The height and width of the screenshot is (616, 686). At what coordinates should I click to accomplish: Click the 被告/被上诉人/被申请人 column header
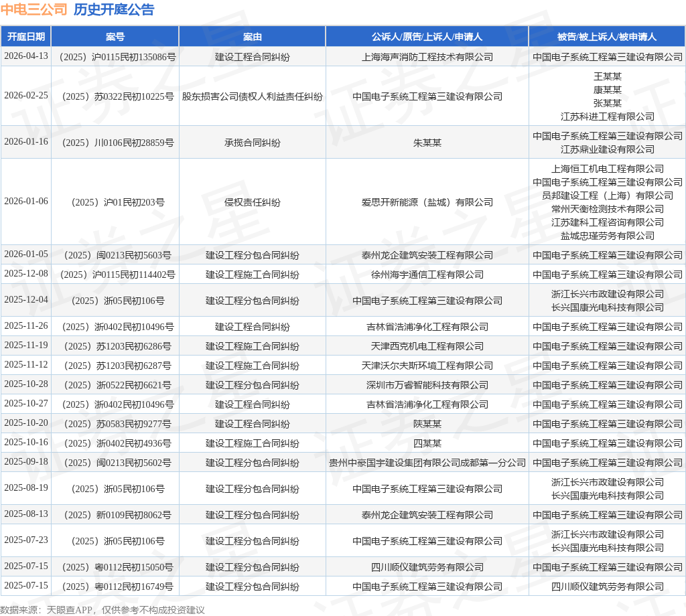point(607,37)
